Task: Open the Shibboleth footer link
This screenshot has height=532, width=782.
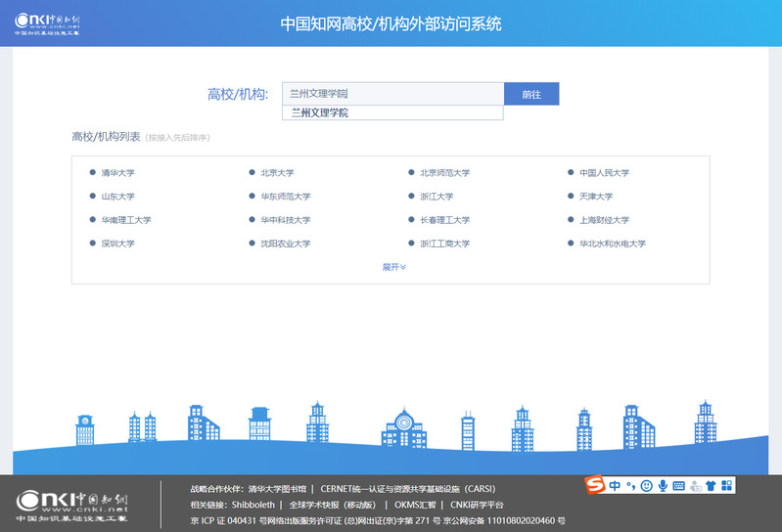Action: pyautogui.click(x=253, y=505)
